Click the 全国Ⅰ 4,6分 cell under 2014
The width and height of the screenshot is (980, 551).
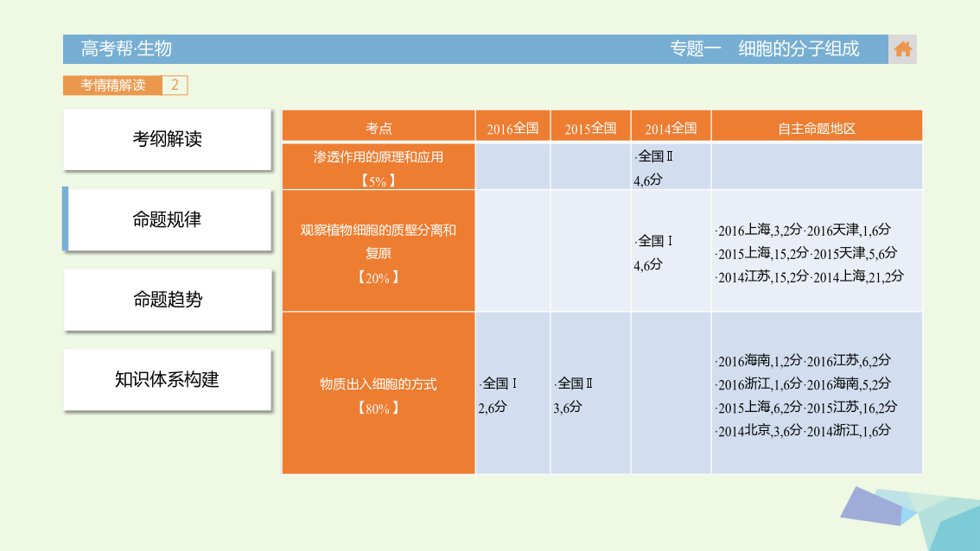(671, 251)
